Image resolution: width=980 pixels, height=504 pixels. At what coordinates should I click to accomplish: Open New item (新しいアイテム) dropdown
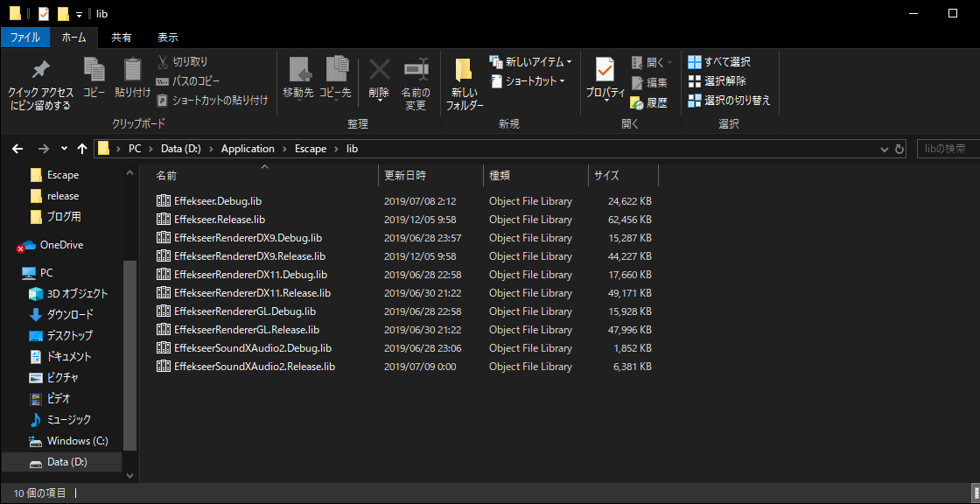tap(530, 61)
